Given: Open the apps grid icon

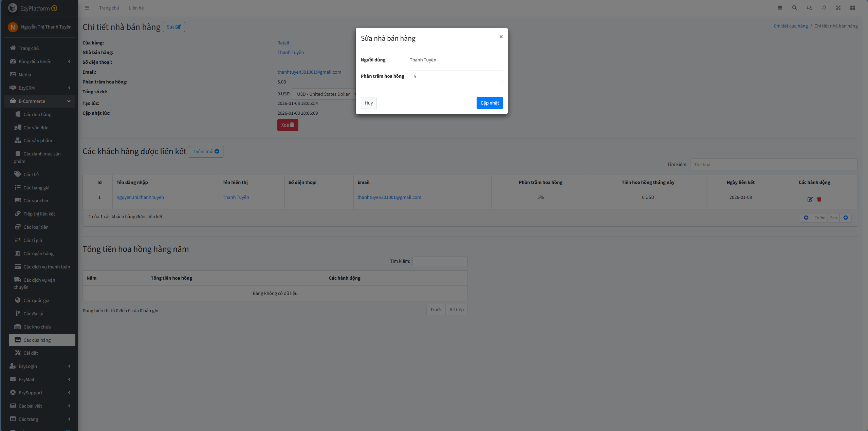Looking at the screenshot, I should 852,8.
